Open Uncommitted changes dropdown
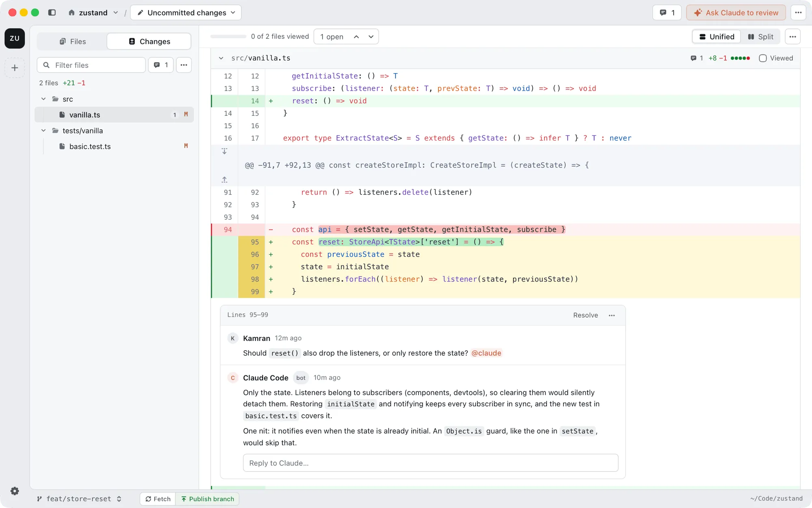The image size is (812, 508). click(x=186, y=13)
